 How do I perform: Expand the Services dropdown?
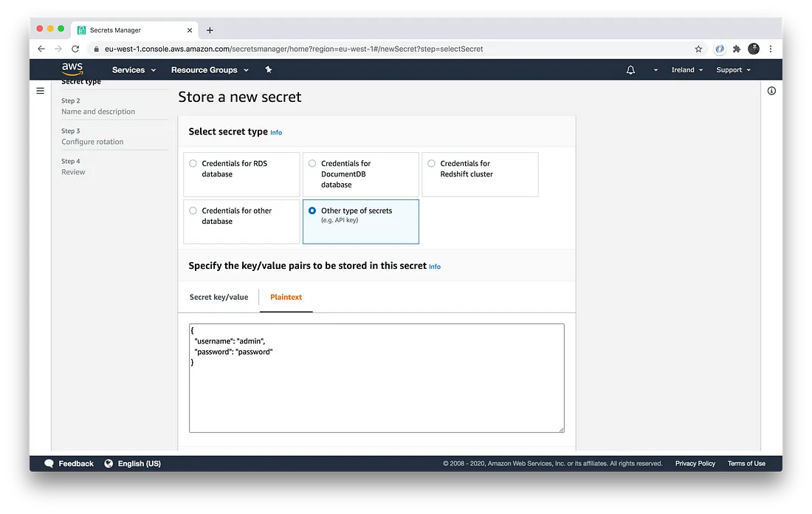click(x=134, y=70)
